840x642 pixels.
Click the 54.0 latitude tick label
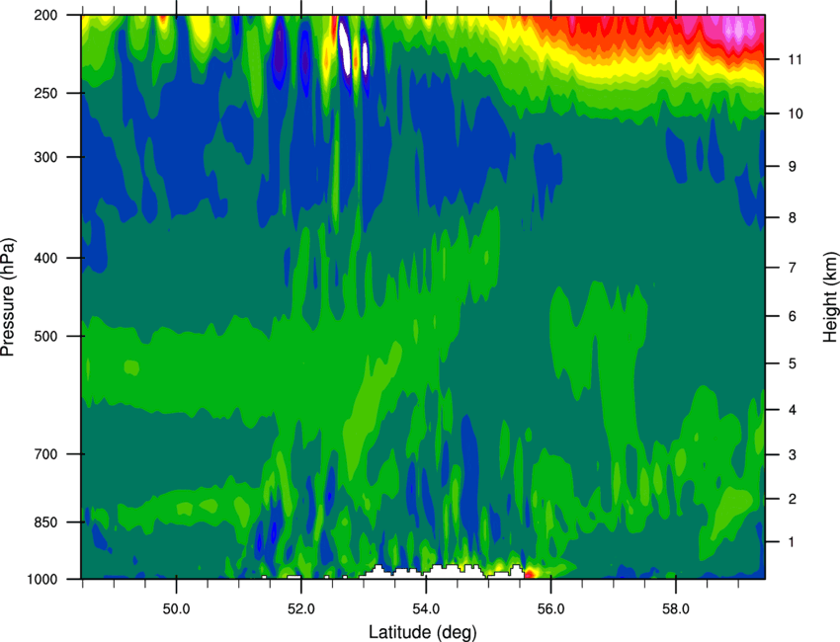tap(426, 609)
